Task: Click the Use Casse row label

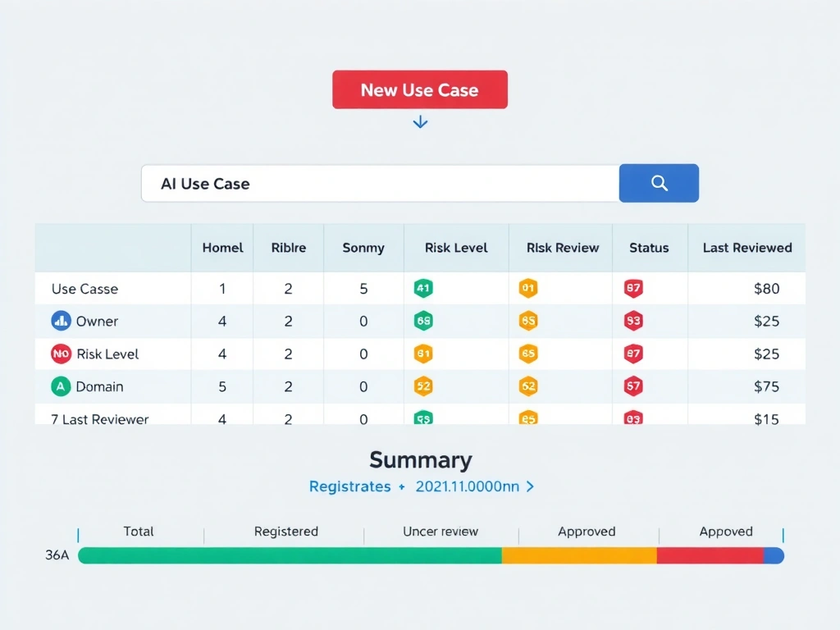Action: click(84, 289)
